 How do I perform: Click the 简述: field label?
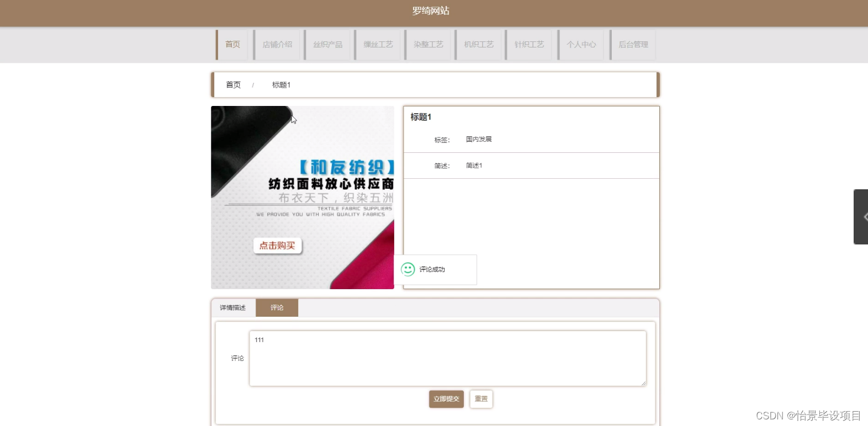coord(442,166)
